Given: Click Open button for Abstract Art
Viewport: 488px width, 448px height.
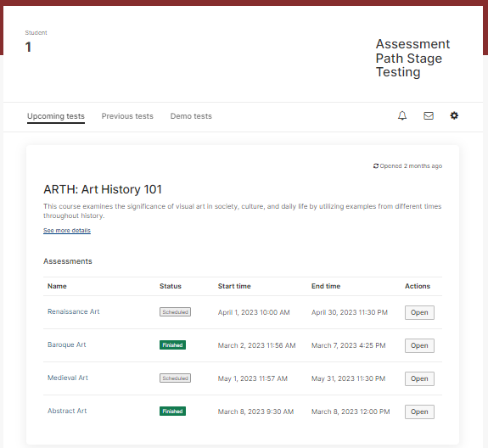Looking at the screenshot, I should point(419,412).
